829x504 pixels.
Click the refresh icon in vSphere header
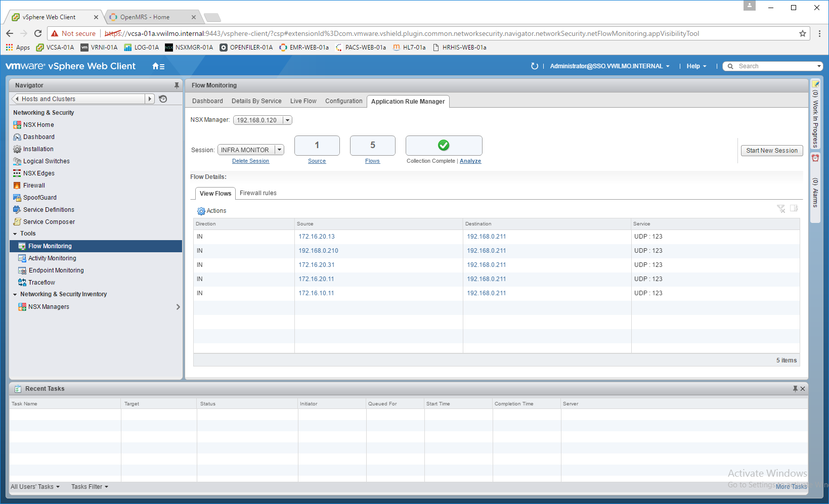(534, 66)
